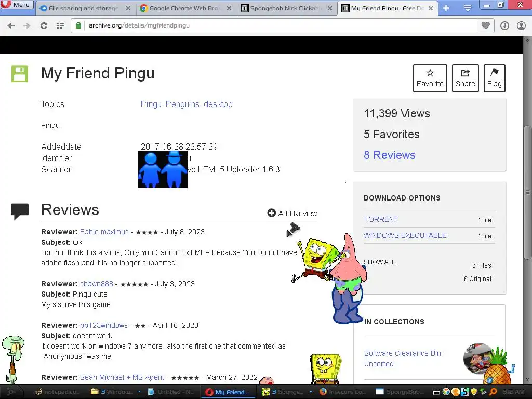The image size is (532, 399).
Task: Download the WINDOWS EXECUTABLE option
Action: 405,235
